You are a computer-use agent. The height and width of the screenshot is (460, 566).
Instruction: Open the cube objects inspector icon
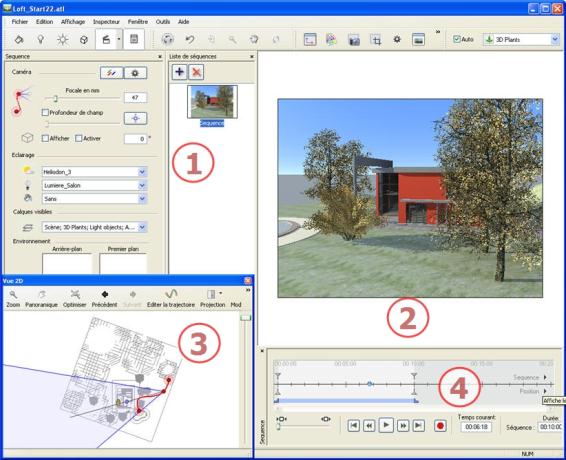pos(84,39)
